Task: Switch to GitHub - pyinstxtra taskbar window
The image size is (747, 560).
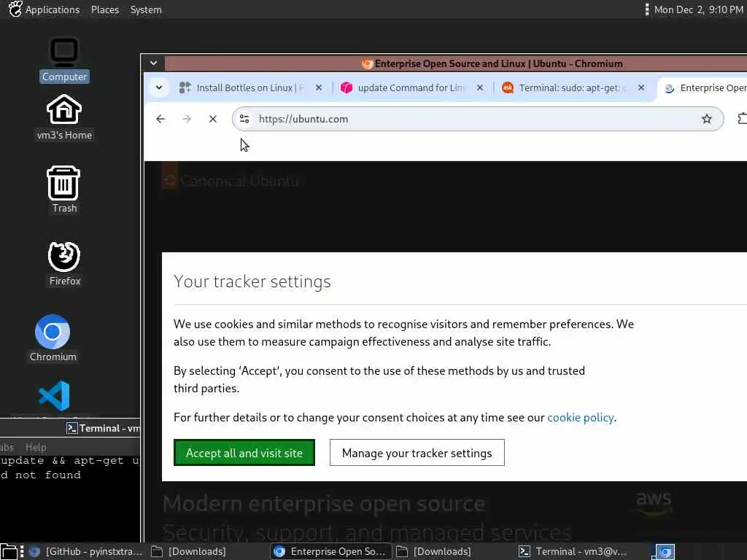Action: (x=86, y=551)
